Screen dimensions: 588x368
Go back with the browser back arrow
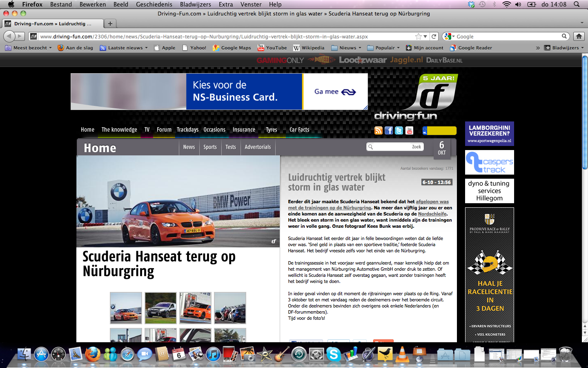[9, 36]
